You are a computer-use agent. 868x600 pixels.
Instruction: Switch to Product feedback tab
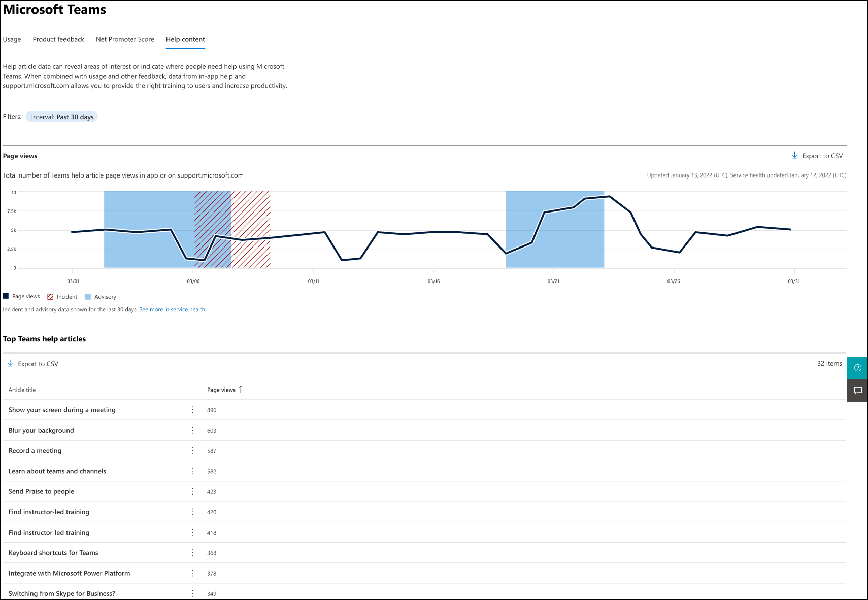coord(58,39)
